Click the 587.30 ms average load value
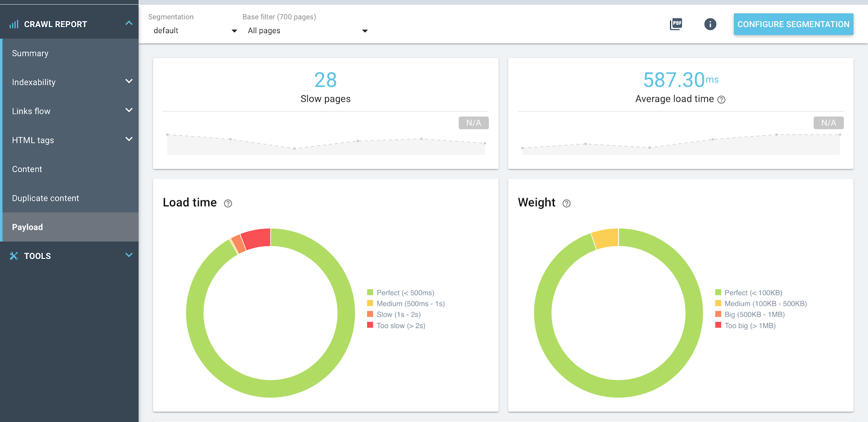The image size is (868, 422). click(681, 80)
